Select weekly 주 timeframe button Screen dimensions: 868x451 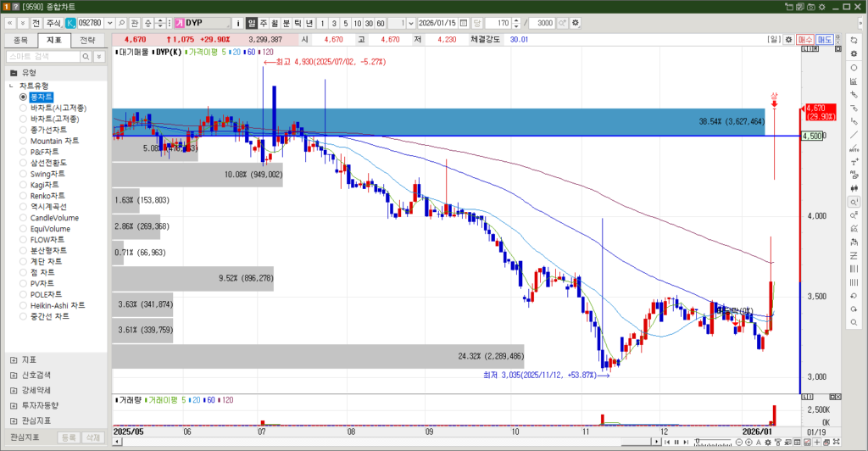coord(264,23)
